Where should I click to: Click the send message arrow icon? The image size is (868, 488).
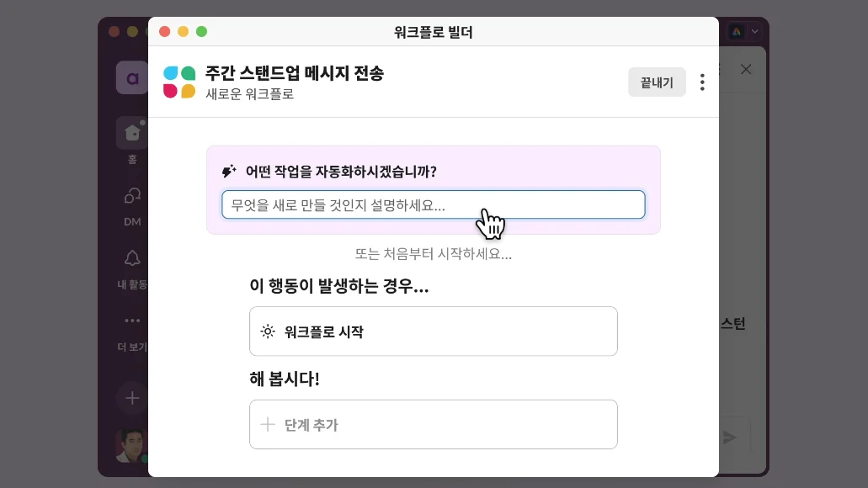[x=729, y=438]
